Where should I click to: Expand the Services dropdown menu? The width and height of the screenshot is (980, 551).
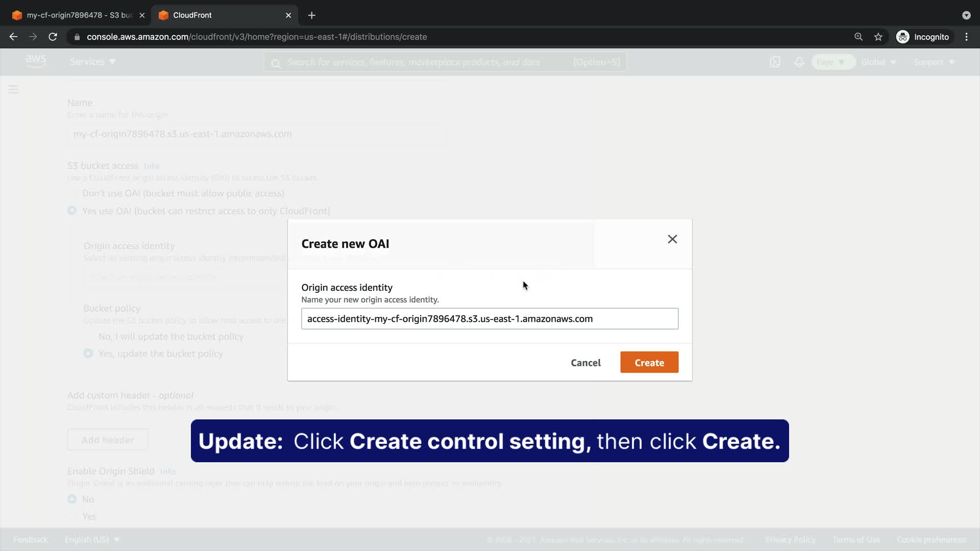(x=92, y=62)
